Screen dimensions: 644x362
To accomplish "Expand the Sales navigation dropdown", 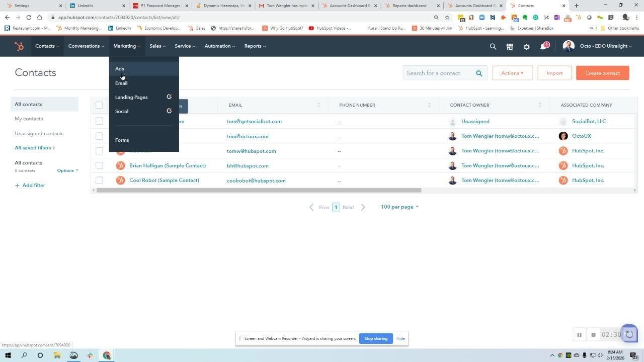I will 157,46.
